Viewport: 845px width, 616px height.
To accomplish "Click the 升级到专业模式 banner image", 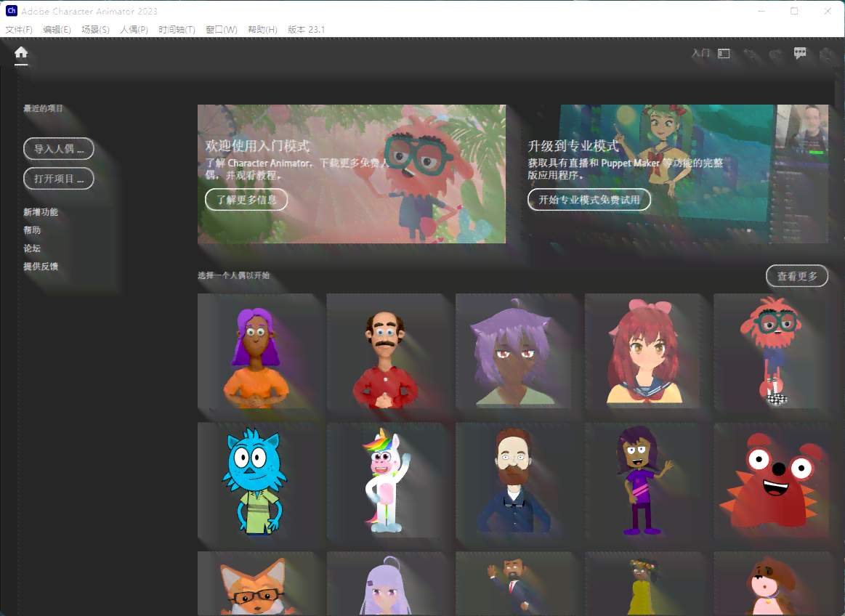I will click(x=674, y=174).
